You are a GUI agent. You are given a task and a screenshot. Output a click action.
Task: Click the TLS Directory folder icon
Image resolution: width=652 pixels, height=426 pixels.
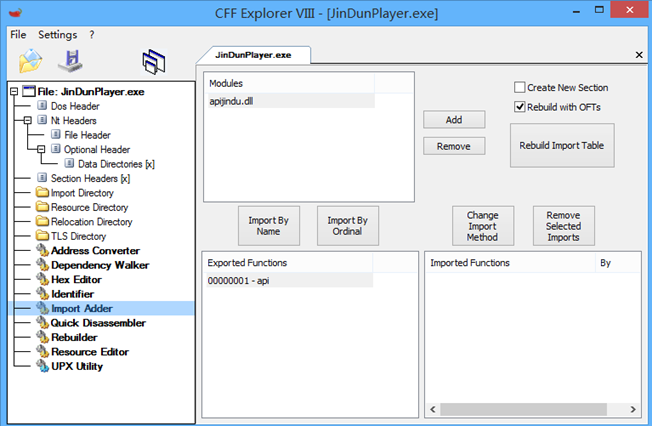click(x=42, y=235)
